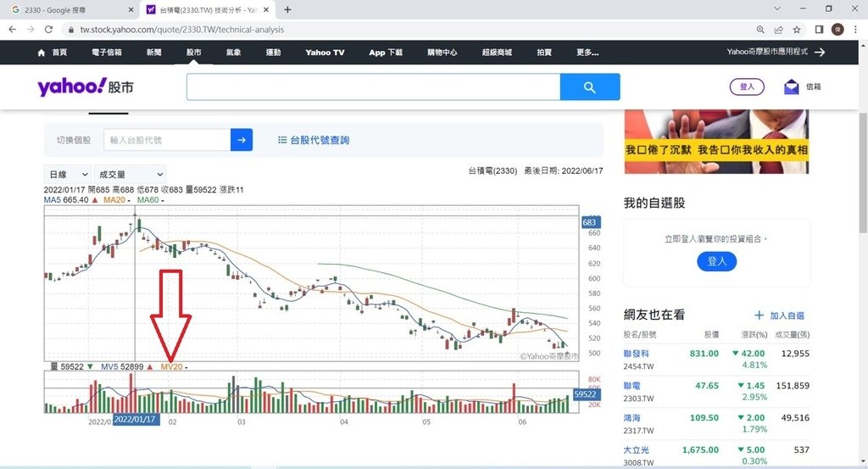Open 超級商城 in nav bar
The height and width of the screenshot is (469, 868).
(x=497, y=53)
